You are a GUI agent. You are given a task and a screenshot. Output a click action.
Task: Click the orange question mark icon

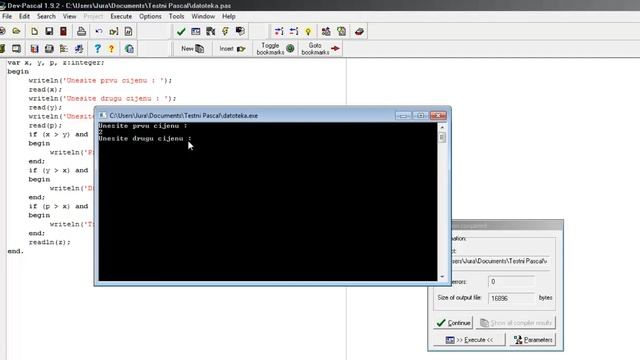click(x=111, y=49)
